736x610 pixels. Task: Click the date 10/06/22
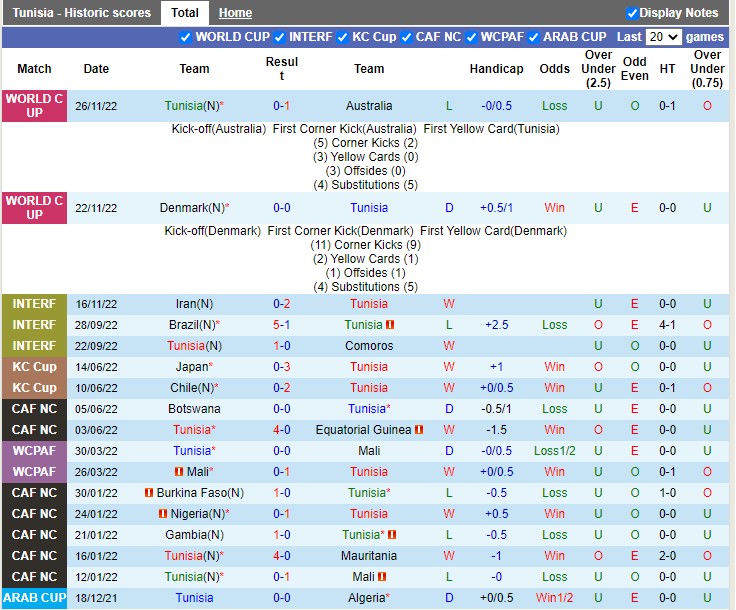pos(96,388)
